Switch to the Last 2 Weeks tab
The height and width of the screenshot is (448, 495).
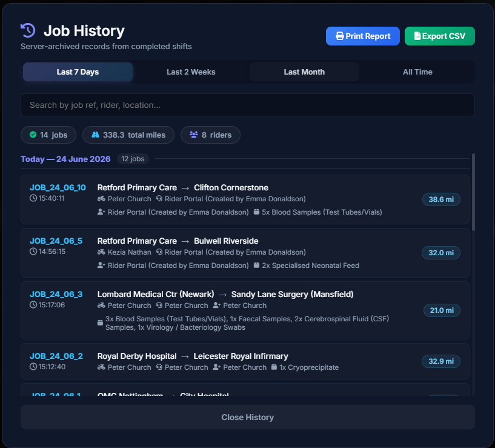(191, 72)
